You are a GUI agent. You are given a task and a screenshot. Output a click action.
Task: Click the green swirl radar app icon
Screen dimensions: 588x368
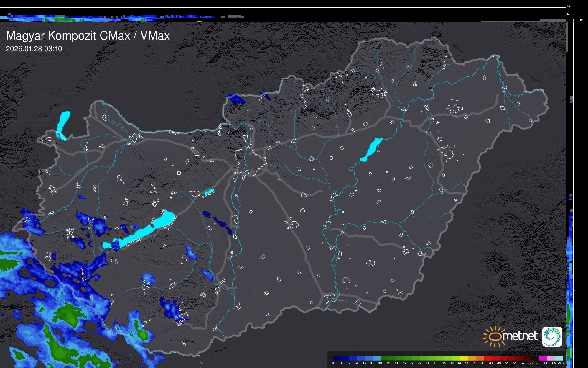tap(552, 336)
